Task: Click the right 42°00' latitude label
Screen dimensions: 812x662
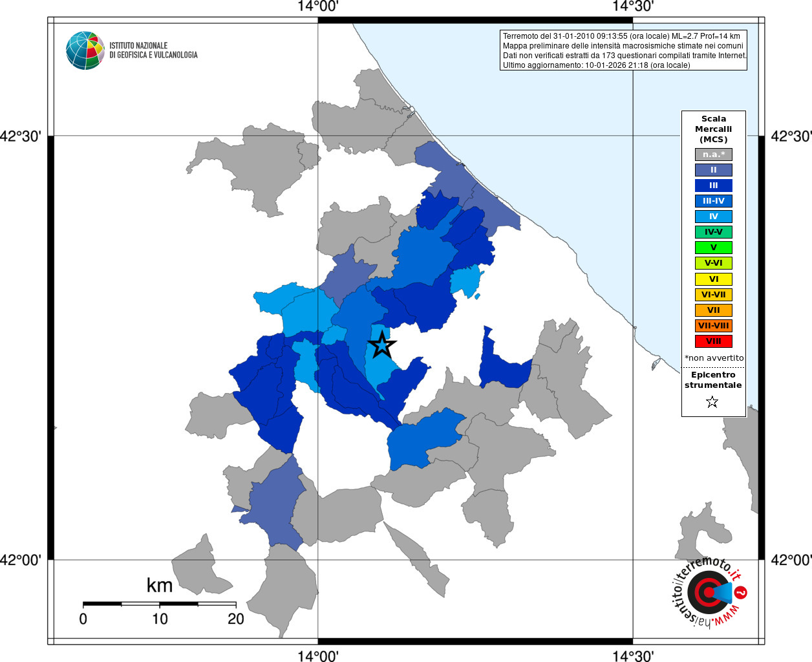Action: point(791,560)
